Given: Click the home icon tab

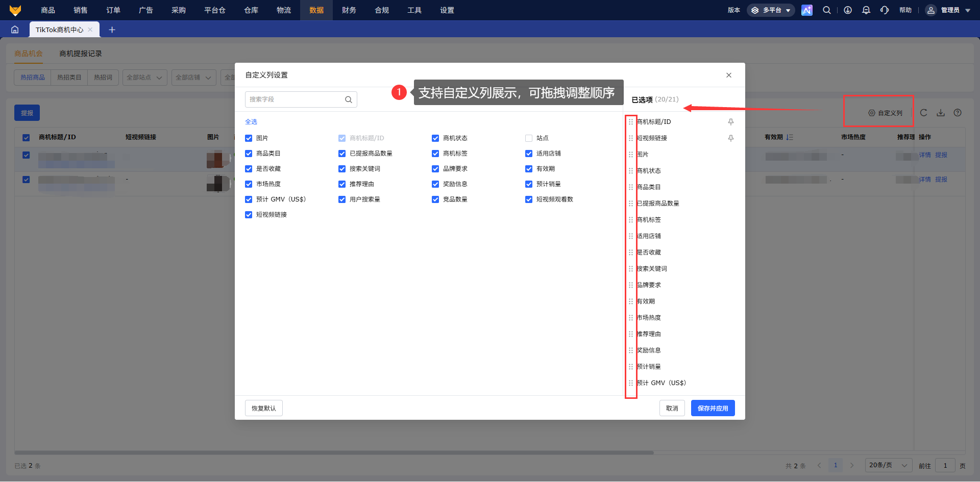Looking at the screenshot, I should coord(15,30).
